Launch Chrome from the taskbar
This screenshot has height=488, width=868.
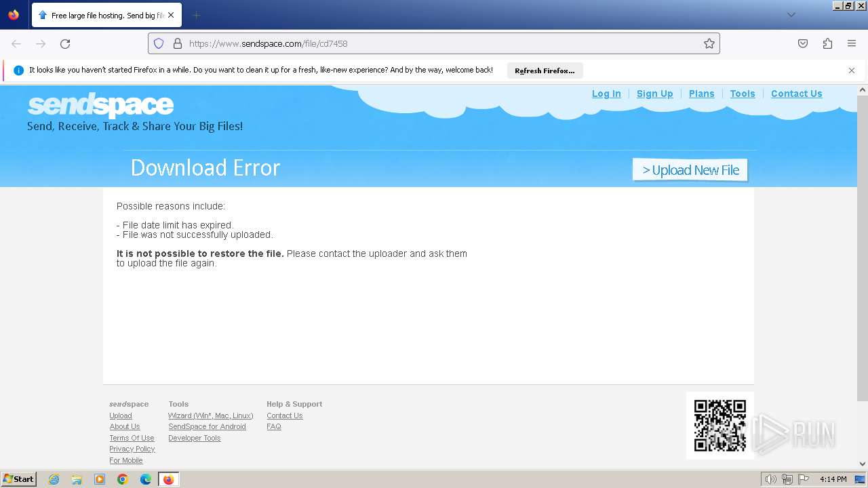tap(123, 479)
